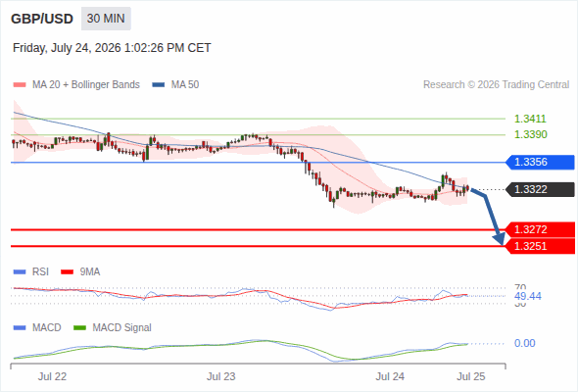The width and height of the screenshot is (578, 392).
Task: Click the GBP/USD pair title
Action: 42,19
